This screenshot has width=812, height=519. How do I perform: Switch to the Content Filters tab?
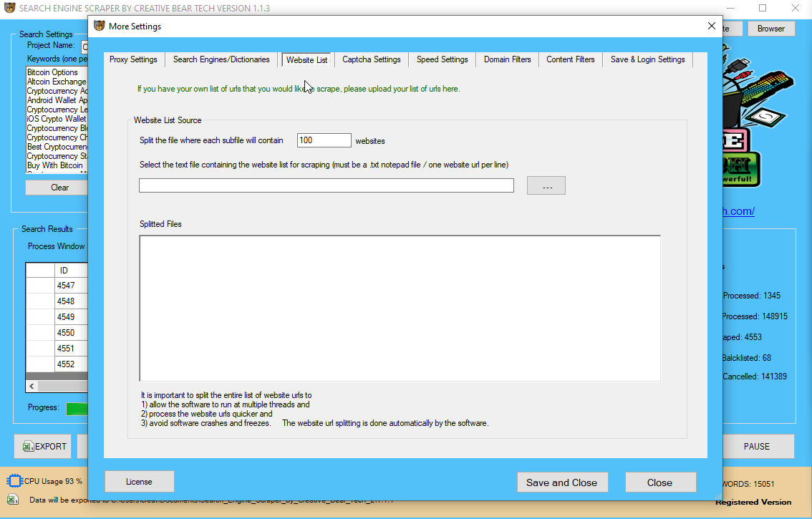570,60
